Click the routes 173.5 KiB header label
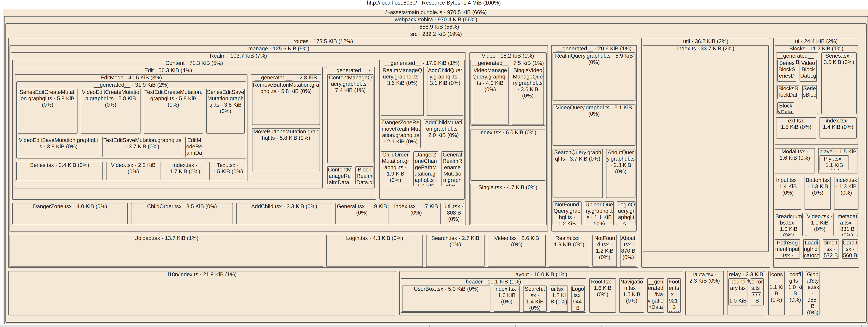This screenshot has height=327, width=868. [323, 41]
